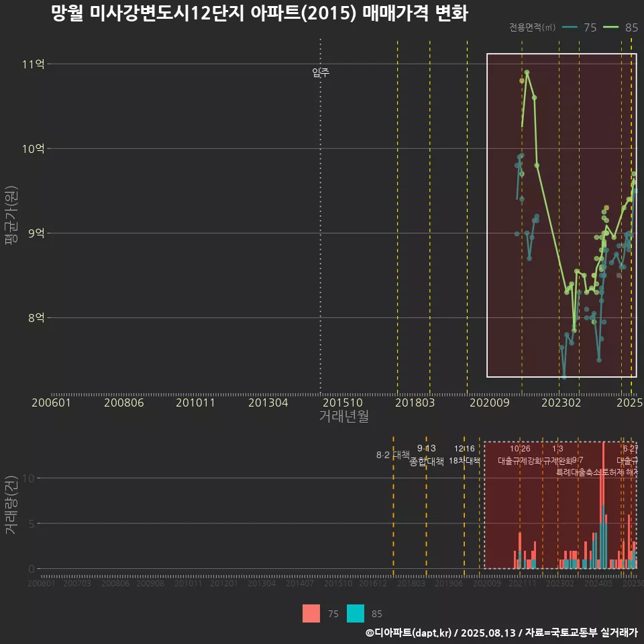Click the highest point on the 85 price line
This screenshot has height=644, width=644.
[527, 72]
